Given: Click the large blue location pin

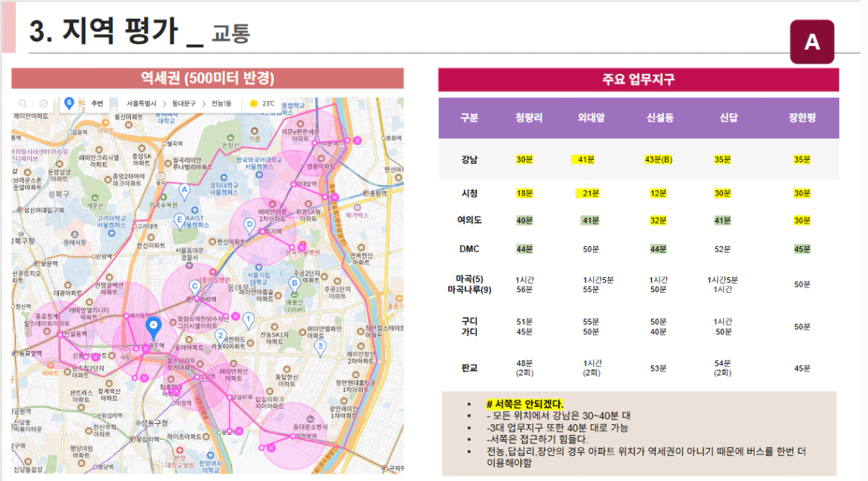Looking at the screenshot, I should click(153, 328).
